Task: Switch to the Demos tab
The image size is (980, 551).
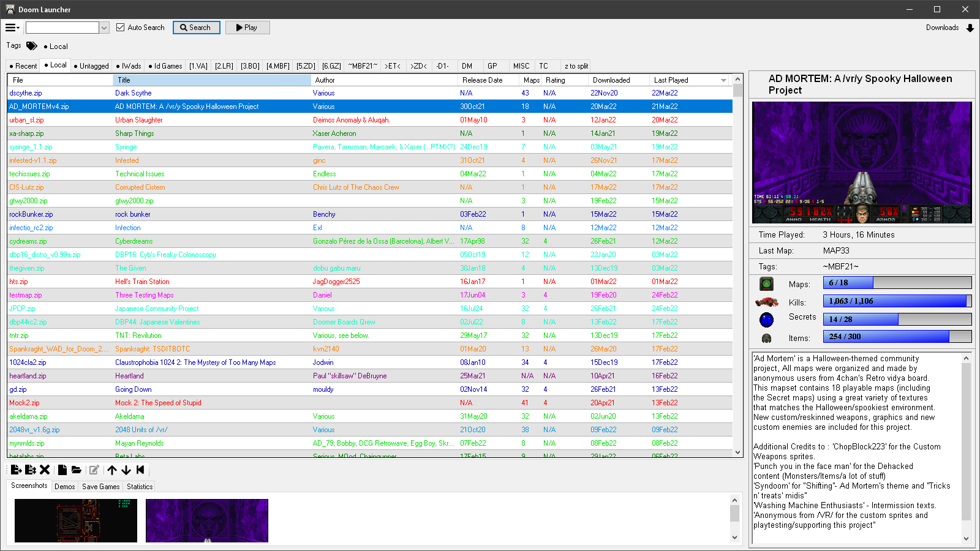Action: [x=65, y=487]
